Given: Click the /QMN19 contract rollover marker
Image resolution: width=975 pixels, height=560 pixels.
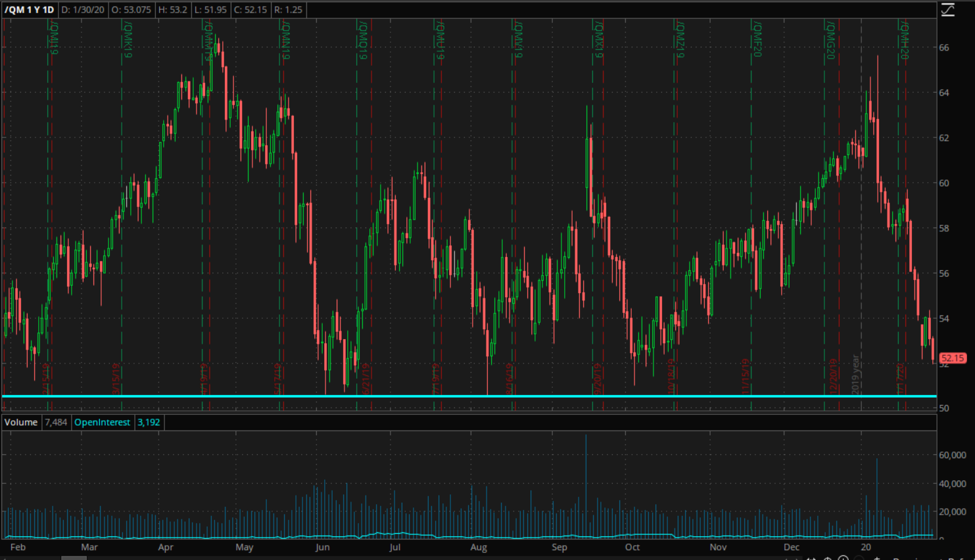Looking at the screenshot, I should click(286, 40).
